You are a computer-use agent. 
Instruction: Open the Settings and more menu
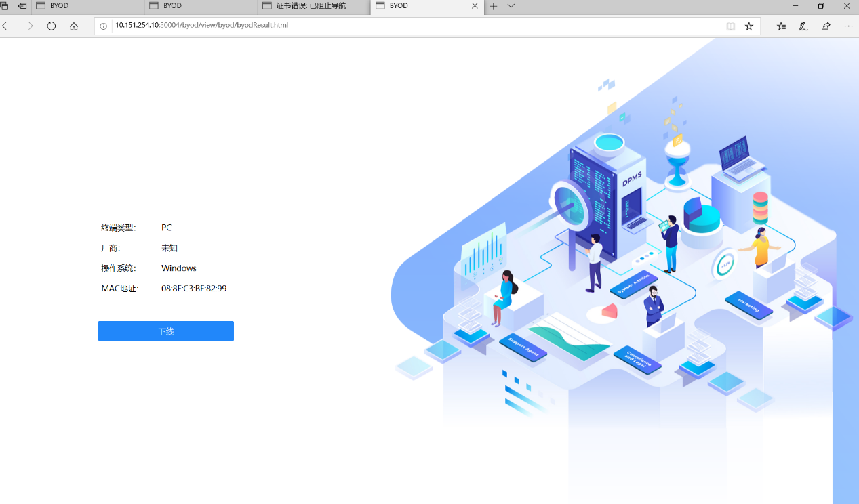click(x=848, y=26)
